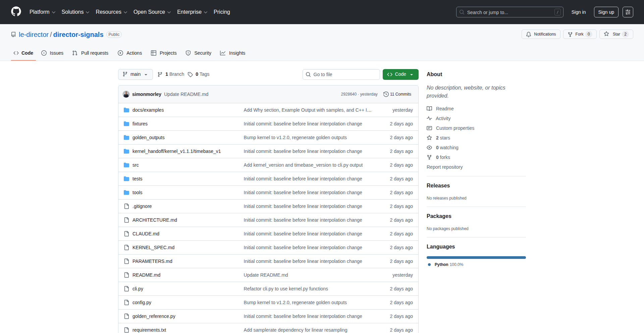Expand the green Code dropdown button

click(x=400, y=74)
